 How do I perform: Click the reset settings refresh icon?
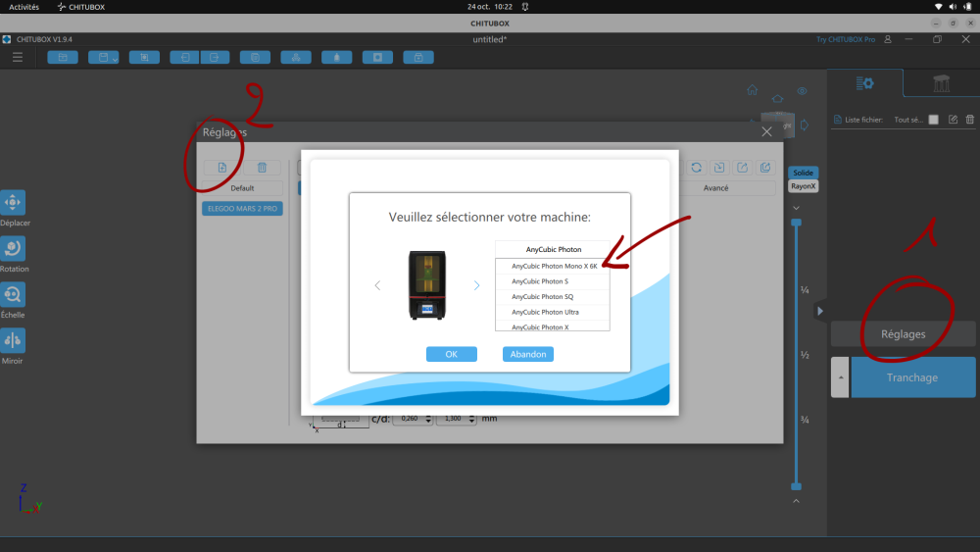[696, 168]
